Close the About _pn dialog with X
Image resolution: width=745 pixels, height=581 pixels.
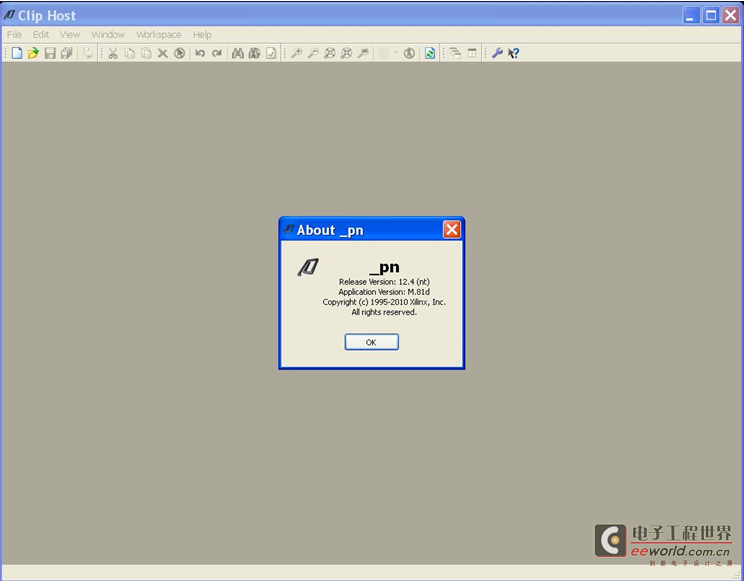tap(452, 230)
